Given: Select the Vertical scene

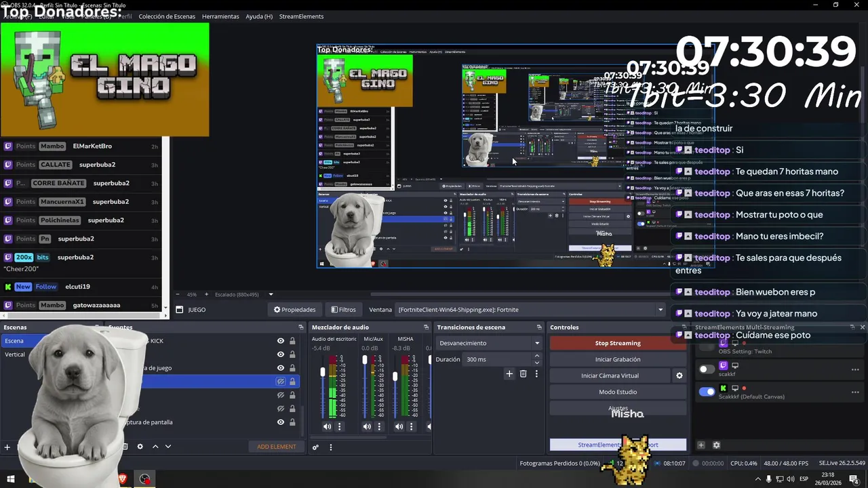Looking at the screenshot, I should (x=15, y=354).
